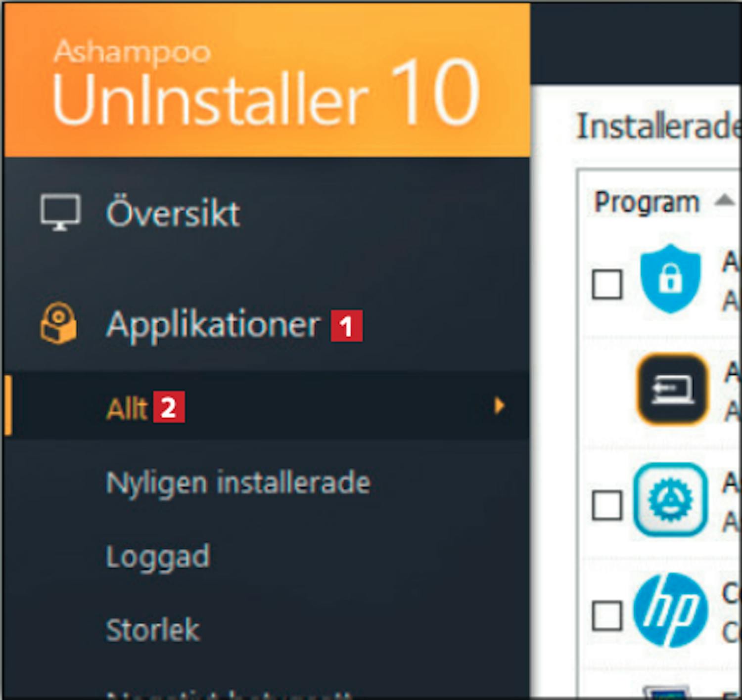Open the Loggad list
This screenshot has width=742, height=700.
[158, 557]
